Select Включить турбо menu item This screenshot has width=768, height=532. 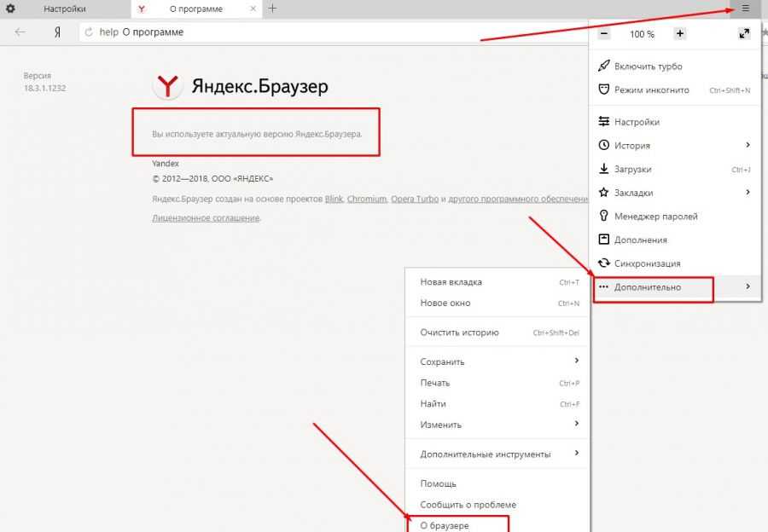pyautogui.click(x=676, y=66)
